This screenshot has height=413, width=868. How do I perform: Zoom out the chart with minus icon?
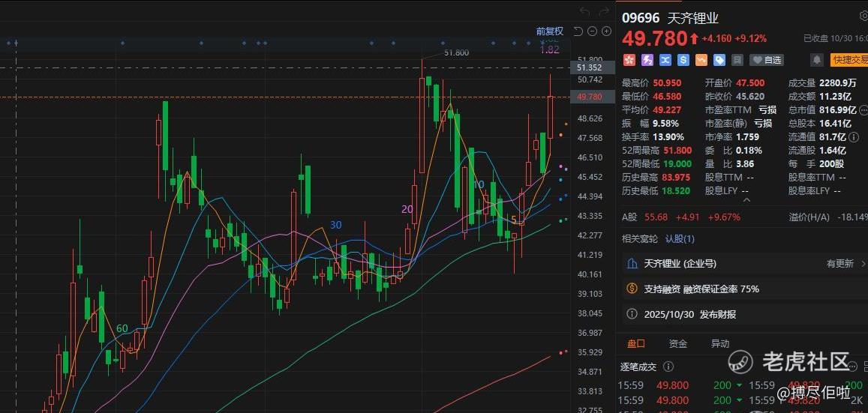[592, 31]
